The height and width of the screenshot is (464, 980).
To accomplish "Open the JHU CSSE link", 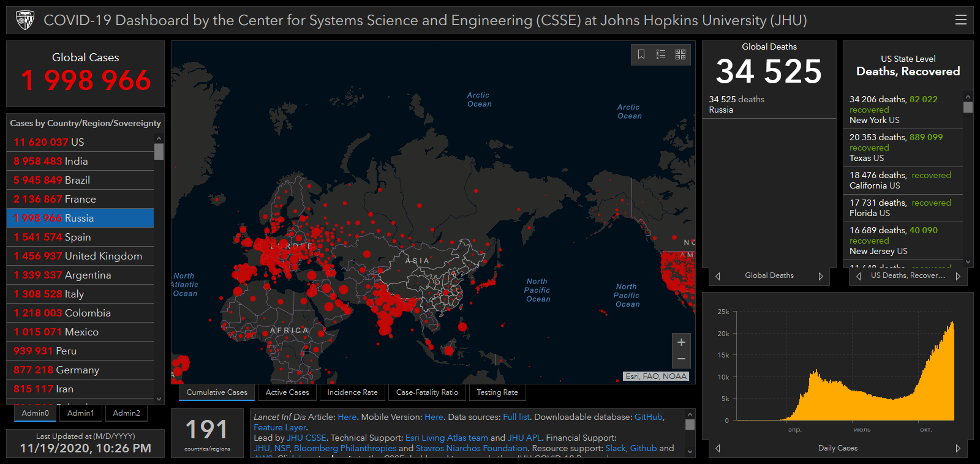I will 306,438.
